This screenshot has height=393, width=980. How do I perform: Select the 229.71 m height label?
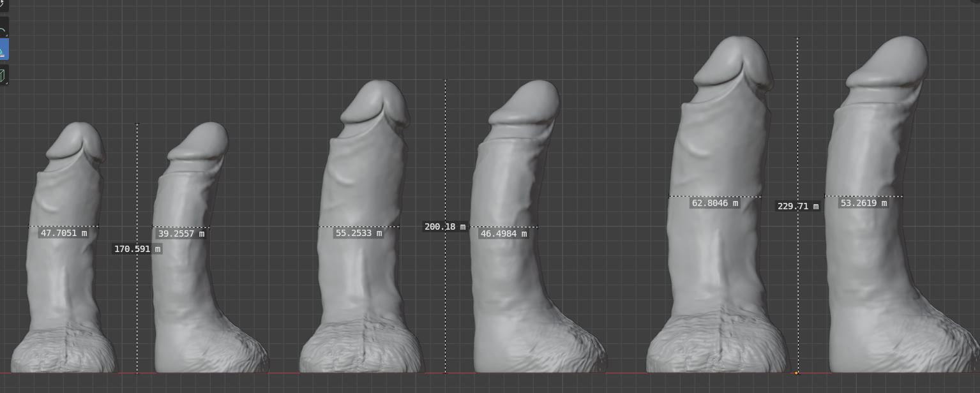click(x=798, y=207)
